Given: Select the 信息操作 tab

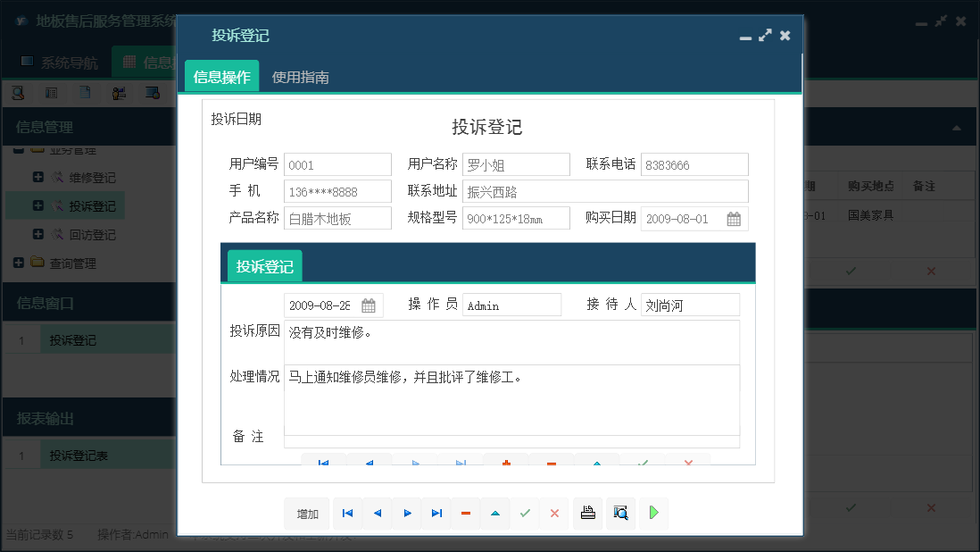Looking at the screenshot, I should [x=220, y=76].
